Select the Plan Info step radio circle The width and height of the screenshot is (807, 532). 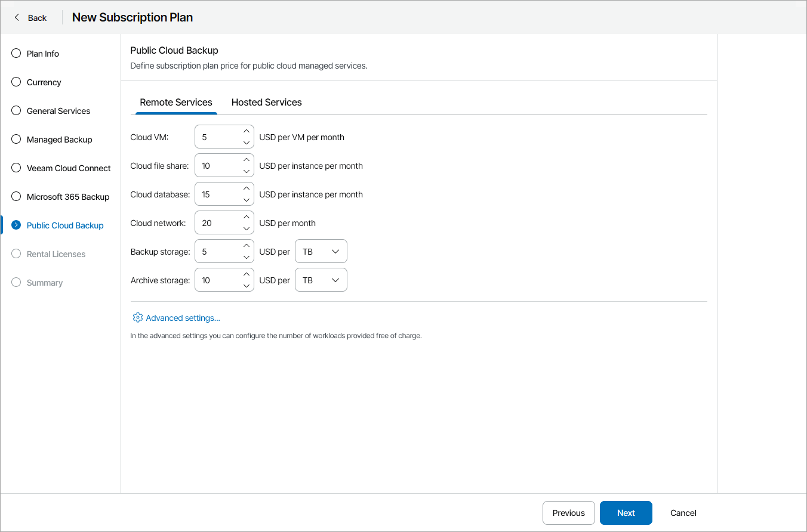[x=16, y=54]
